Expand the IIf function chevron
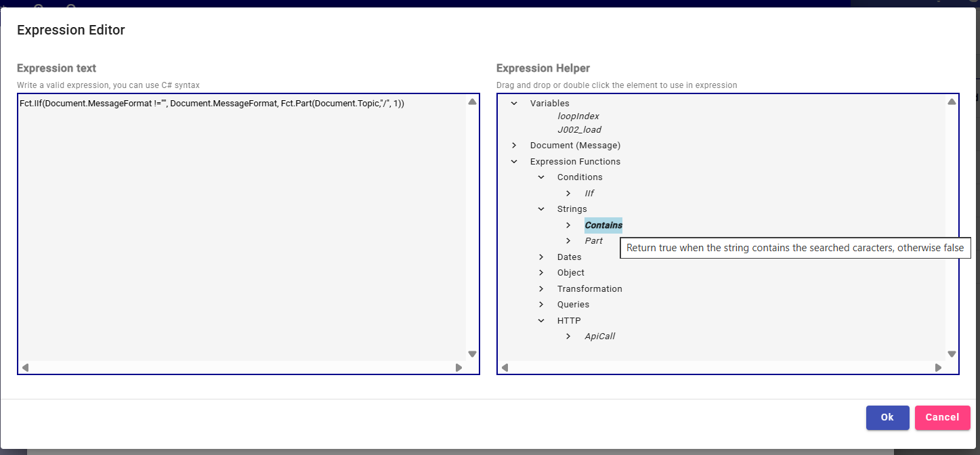 568,194
